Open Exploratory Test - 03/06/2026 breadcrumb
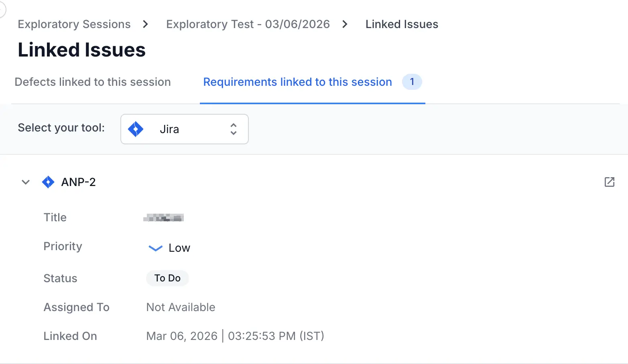Image resolution: width=628 pixels, height=364 pixels. point(248,24)
